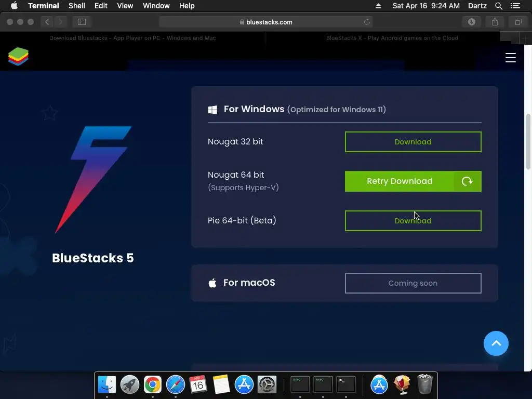Open System Preferences gear in Dock
The image size is (532, 399).
[267, 384]
